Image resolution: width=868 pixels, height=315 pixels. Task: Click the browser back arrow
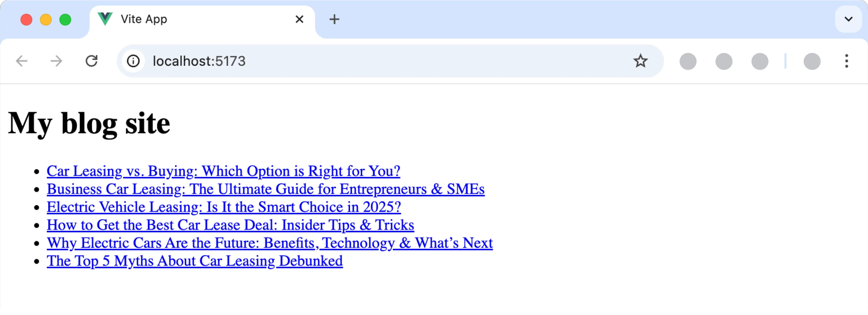pyautogui.click(x=21, y=61)
